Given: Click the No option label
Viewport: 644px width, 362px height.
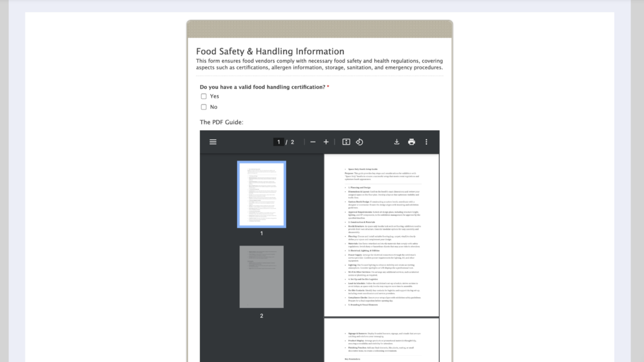Looking at the screenshot, I should [214, 107].
